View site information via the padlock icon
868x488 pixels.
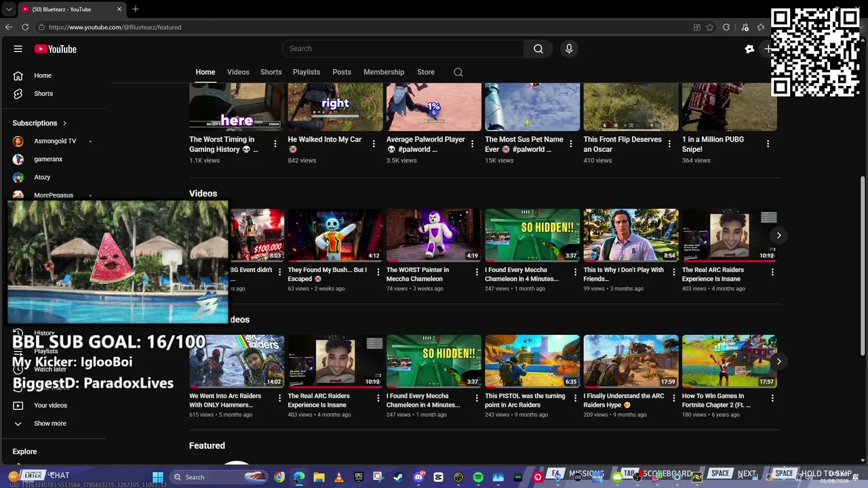[41, 27]
